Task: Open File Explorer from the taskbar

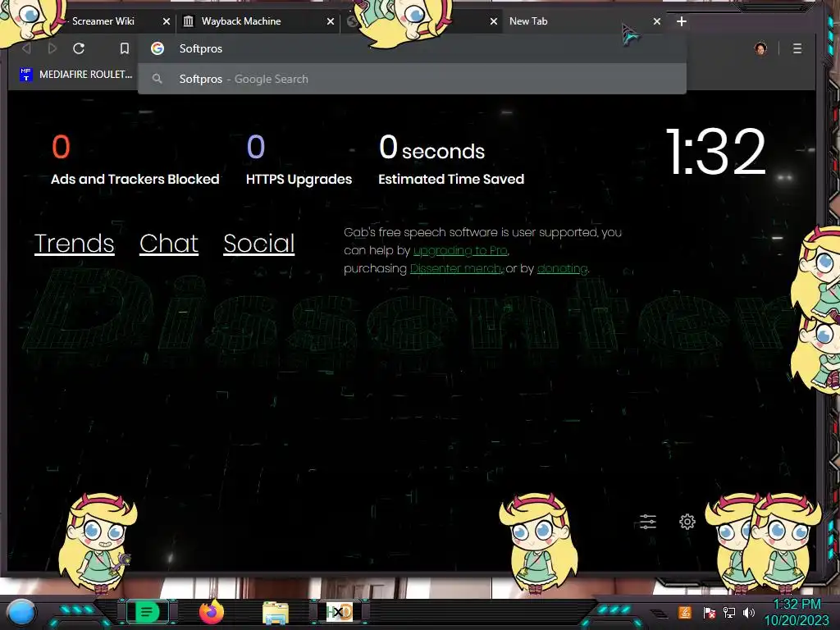Action: 276,612
